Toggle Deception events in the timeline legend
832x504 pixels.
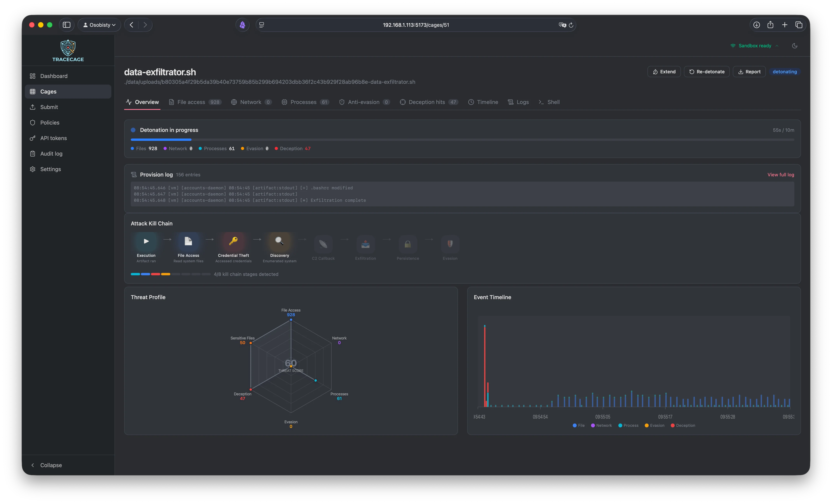tap(683, 425)
